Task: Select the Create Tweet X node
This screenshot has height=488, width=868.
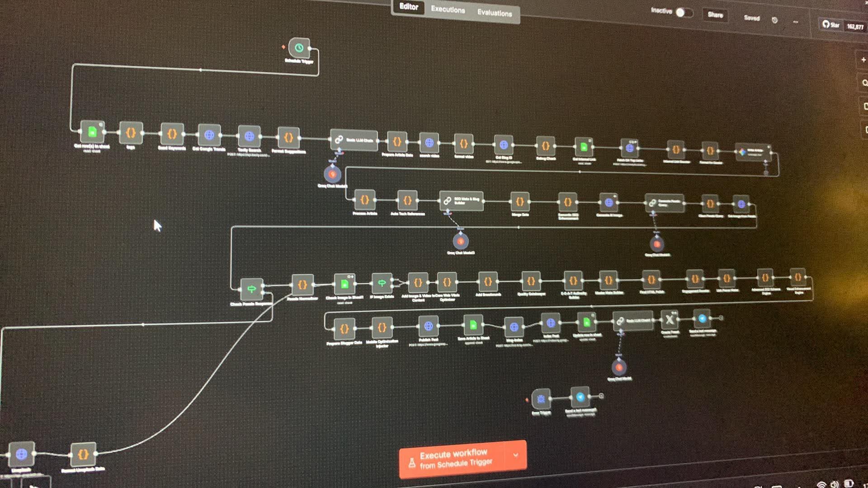Action: click(670, 319)
